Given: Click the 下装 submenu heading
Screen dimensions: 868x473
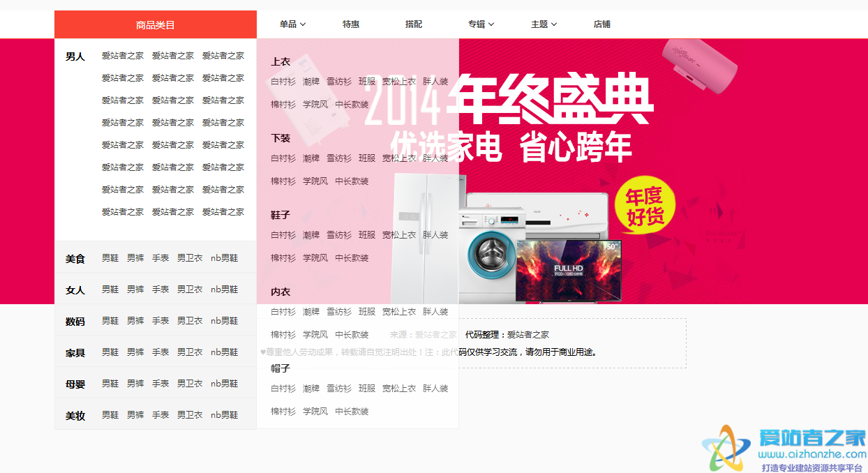Looking at the screenshot, I should pyautogui.click(x=280, y=138).
